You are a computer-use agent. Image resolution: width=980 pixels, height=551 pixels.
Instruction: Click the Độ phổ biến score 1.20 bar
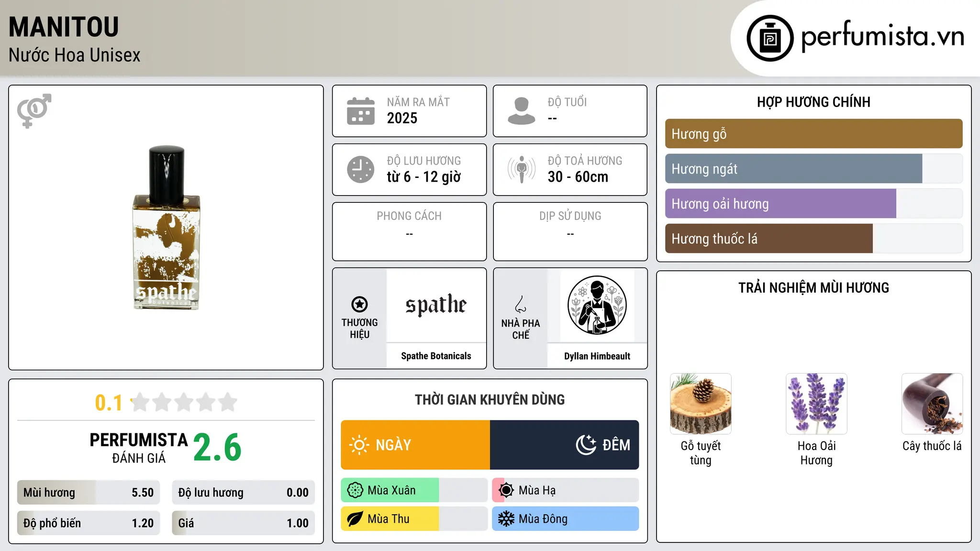(x=89, y=523)
